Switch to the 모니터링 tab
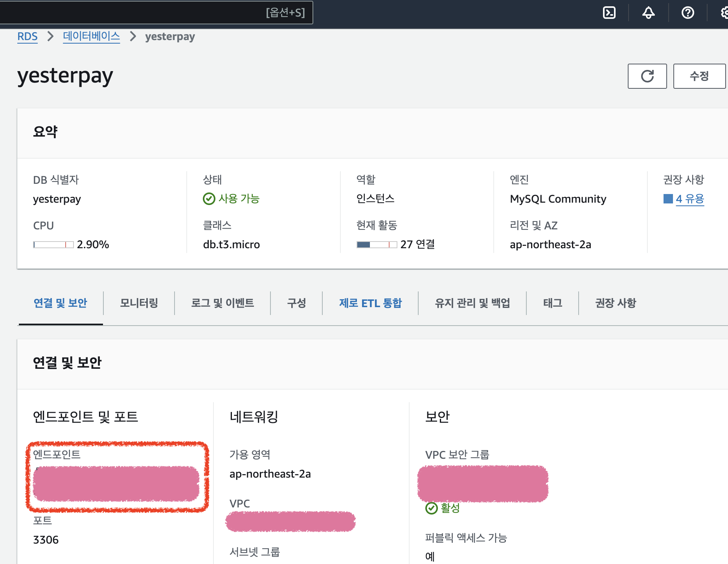 139,303
